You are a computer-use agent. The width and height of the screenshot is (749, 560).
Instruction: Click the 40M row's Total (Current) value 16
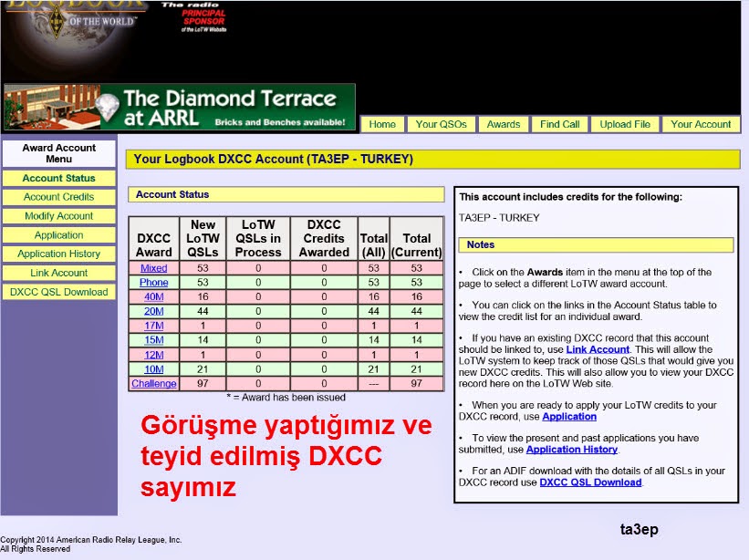[417, 296]
